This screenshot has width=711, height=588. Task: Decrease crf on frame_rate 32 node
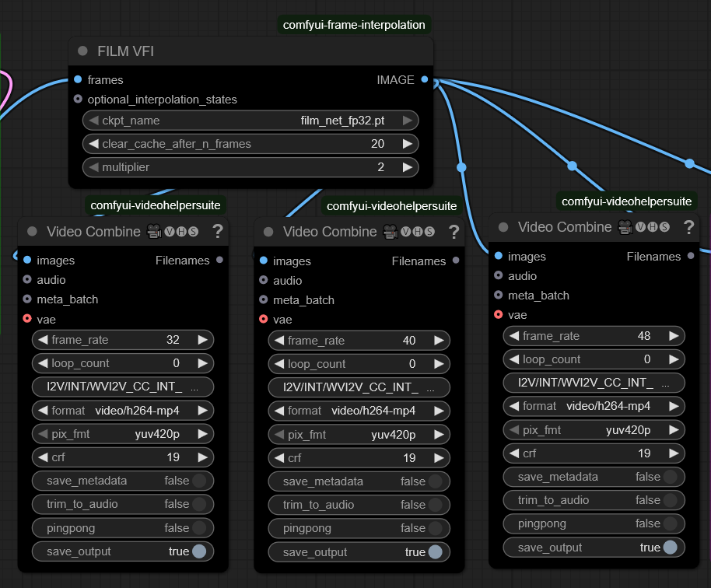pyautogui.click(x=43, y=457)
